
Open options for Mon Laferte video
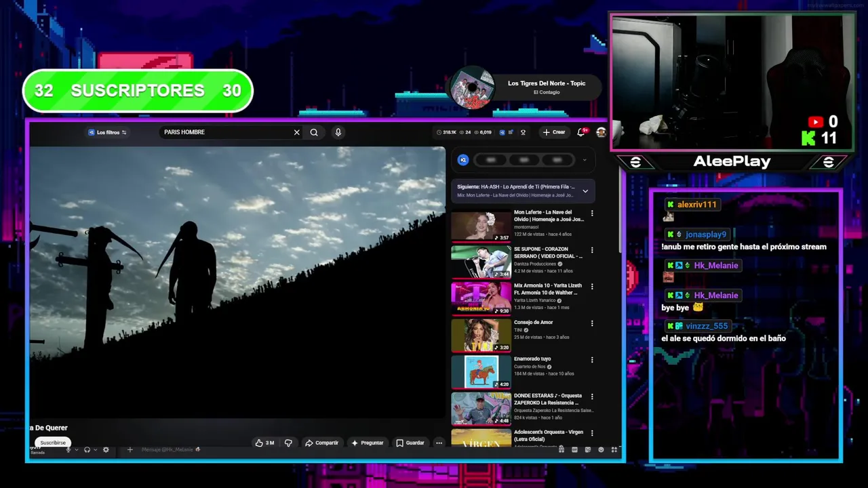(x=592, y=213)
